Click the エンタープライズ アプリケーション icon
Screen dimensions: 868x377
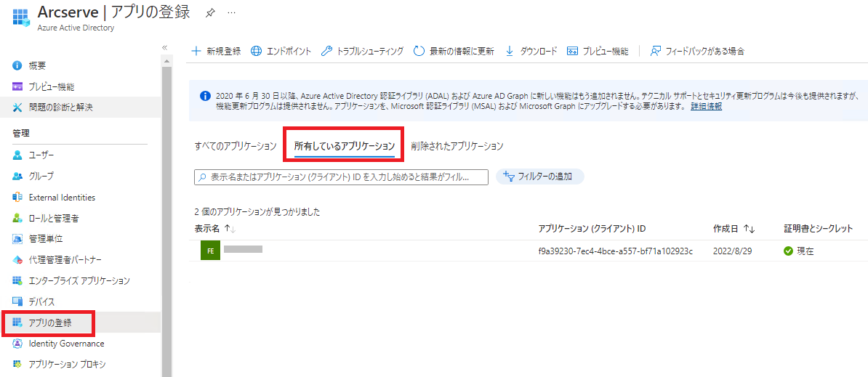[x=17, y=281]
